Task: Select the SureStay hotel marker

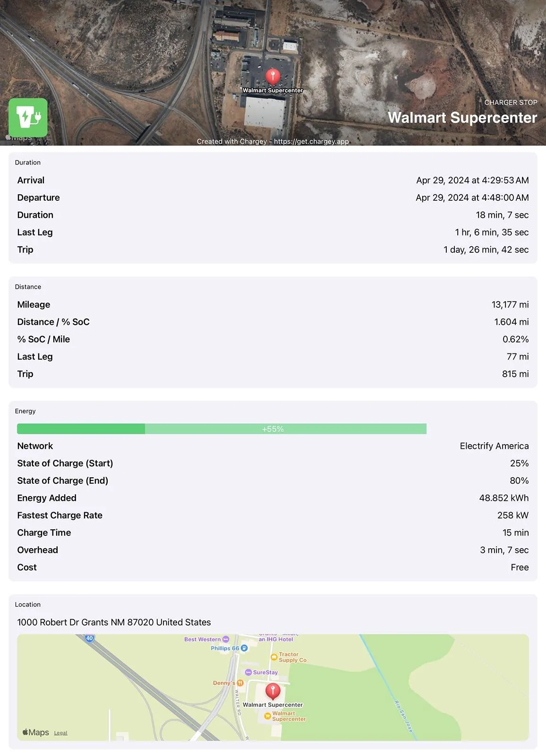Action: pos(248,672)
